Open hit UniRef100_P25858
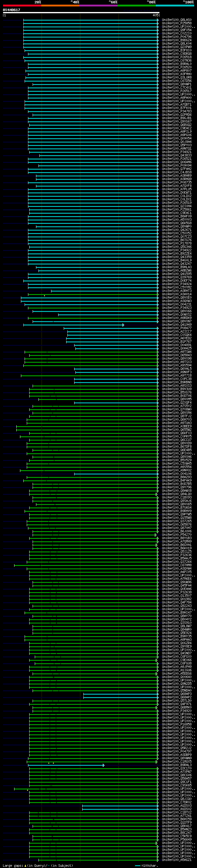 pos(177,23)
